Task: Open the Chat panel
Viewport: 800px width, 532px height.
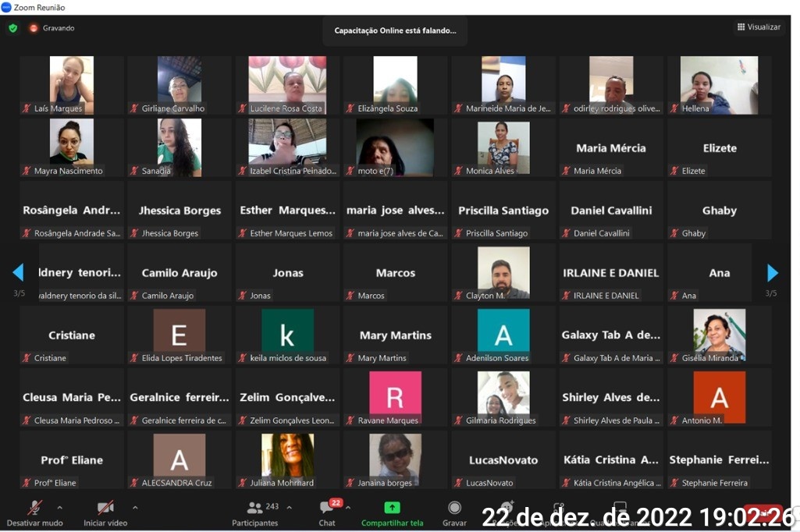Action: [x=327, y=509]
